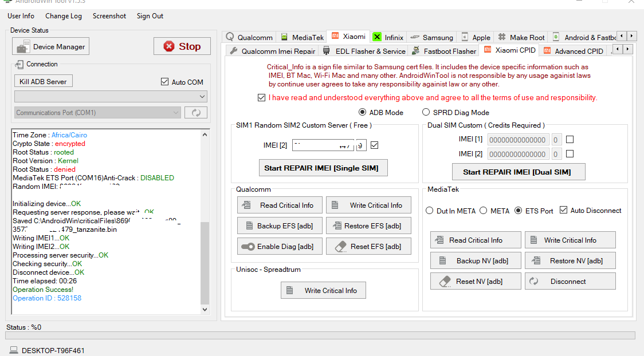644x356 pixels.
Task: Open the EDL Flasher & Service subtab
Action: 365,51
